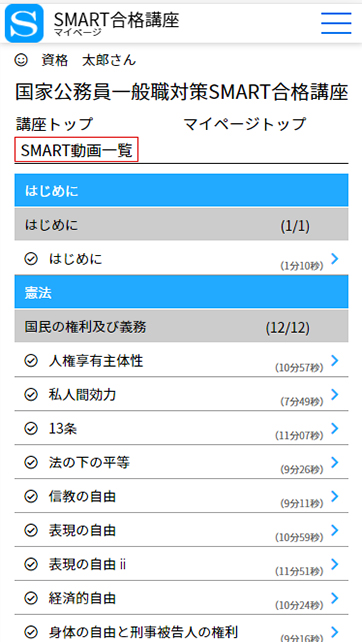Select the SMART動画一覧 tab

[x=77, y=149]
